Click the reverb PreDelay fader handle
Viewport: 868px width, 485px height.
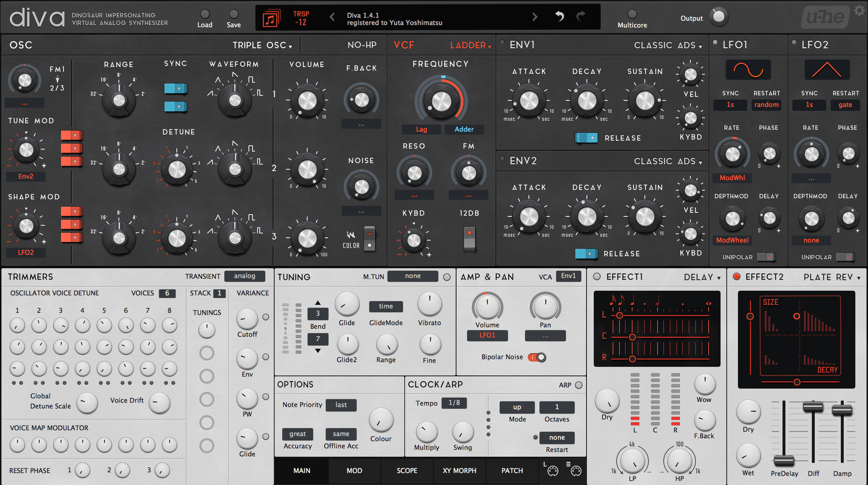(x=784, y=461)
